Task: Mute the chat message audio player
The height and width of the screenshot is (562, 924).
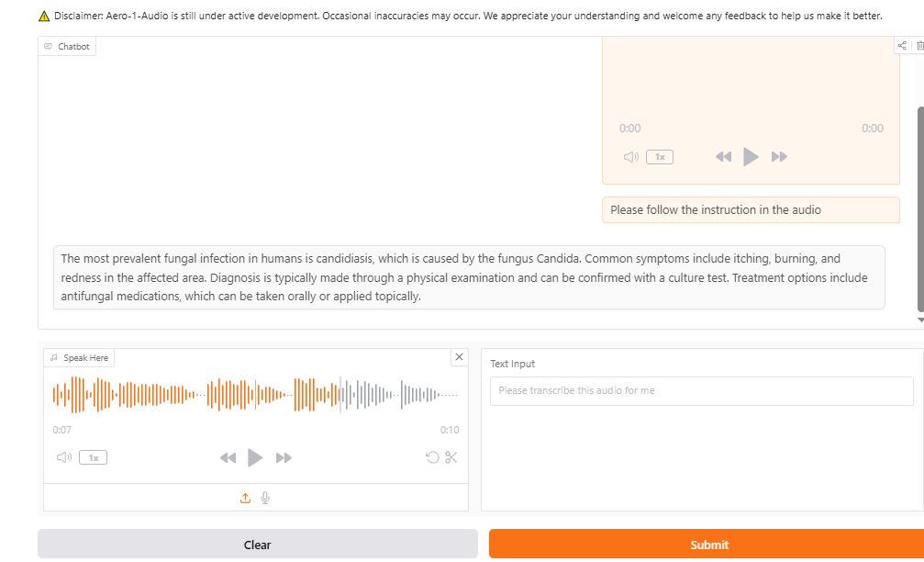Action: [x=630, y=157]
